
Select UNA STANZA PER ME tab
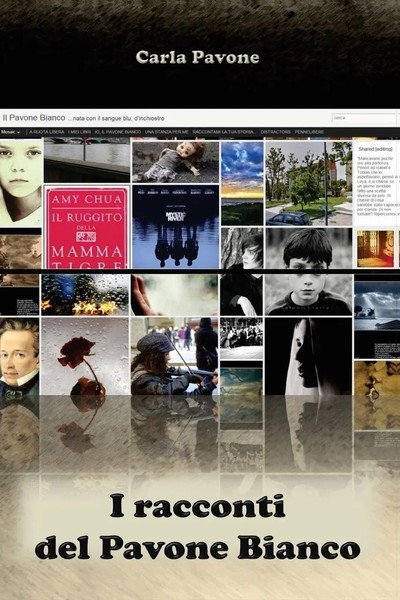[167, 132]
